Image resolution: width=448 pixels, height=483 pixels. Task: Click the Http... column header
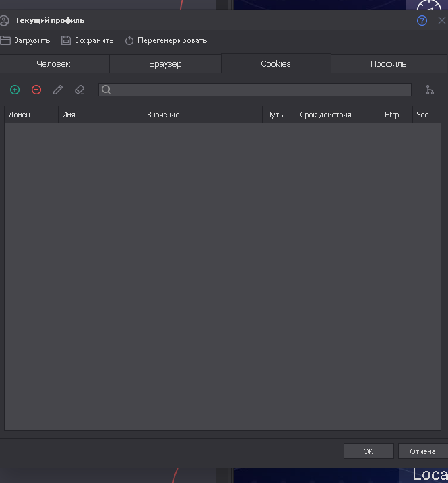pyautogui.click(x=397, y=115)
